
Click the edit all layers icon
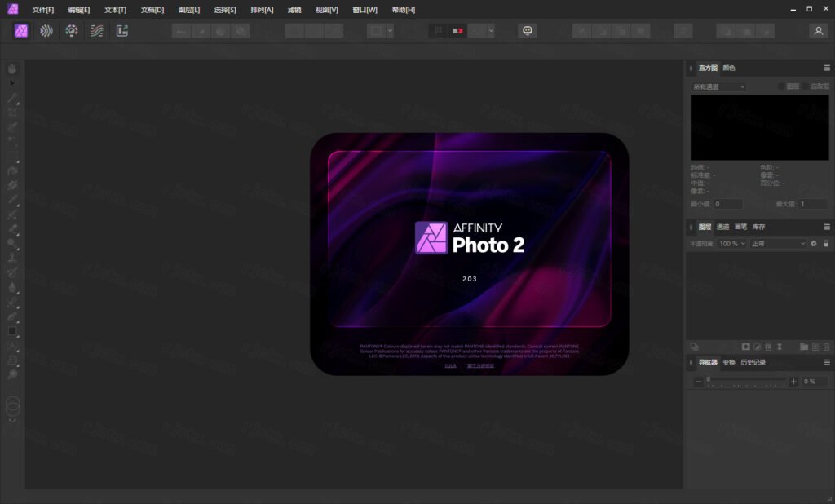coord(695,347)
